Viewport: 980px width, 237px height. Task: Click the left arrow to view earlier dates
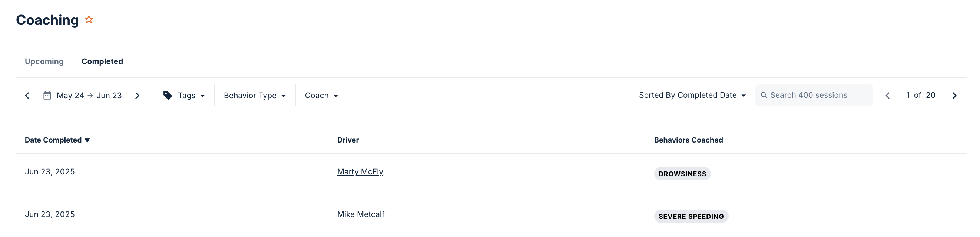coord(27,95)
